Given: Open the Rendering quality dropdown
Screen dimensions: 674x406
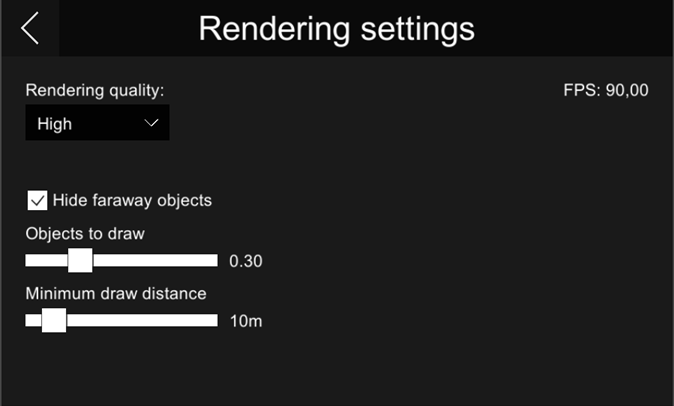Looking at the screenshot, I should click(x=97, y=124).
